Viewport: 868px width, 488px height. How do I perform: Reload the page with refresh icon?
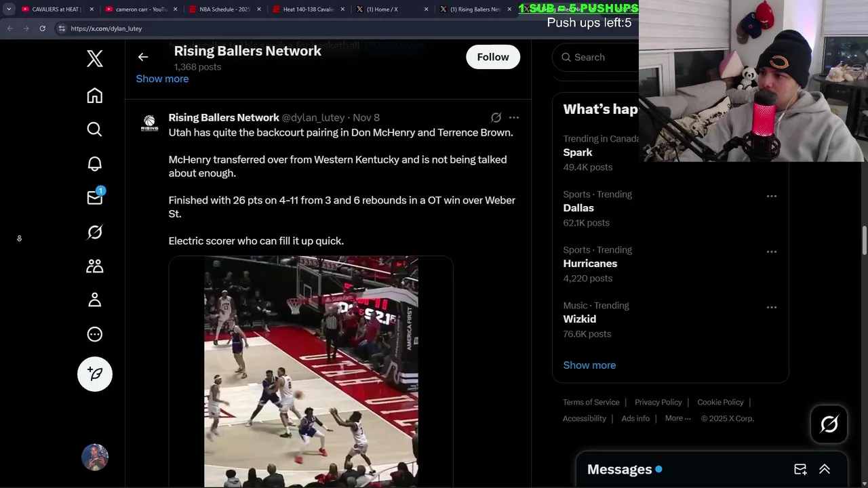[x=42, y=28]
